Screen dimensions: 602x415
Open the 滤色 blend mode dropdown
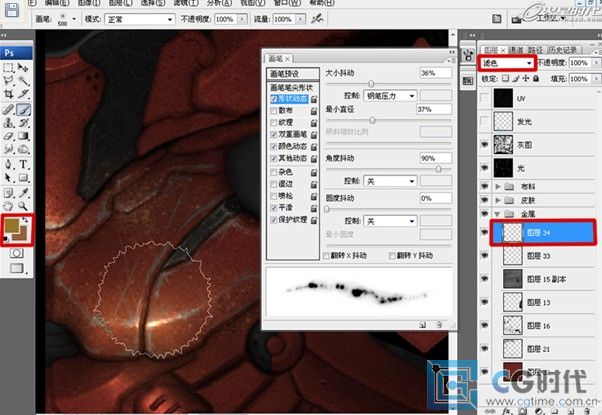click(506, 63)
